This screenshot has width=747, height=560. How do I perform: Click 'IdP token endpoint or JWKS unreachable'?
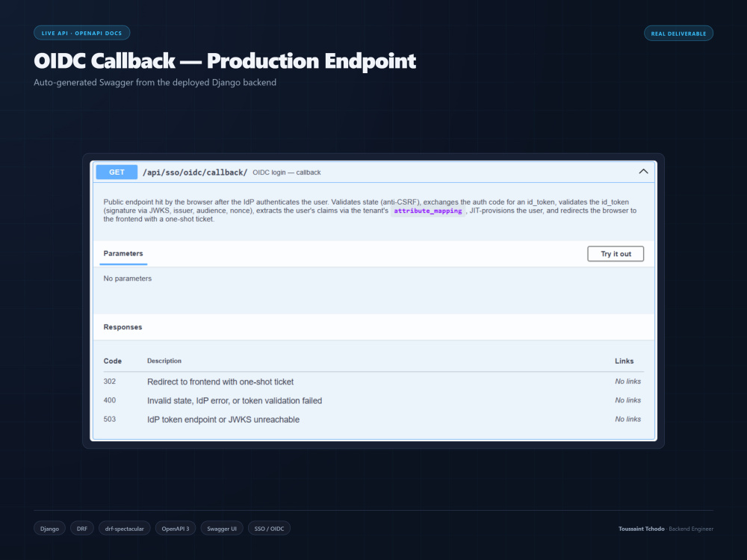[x=223, y=420]
